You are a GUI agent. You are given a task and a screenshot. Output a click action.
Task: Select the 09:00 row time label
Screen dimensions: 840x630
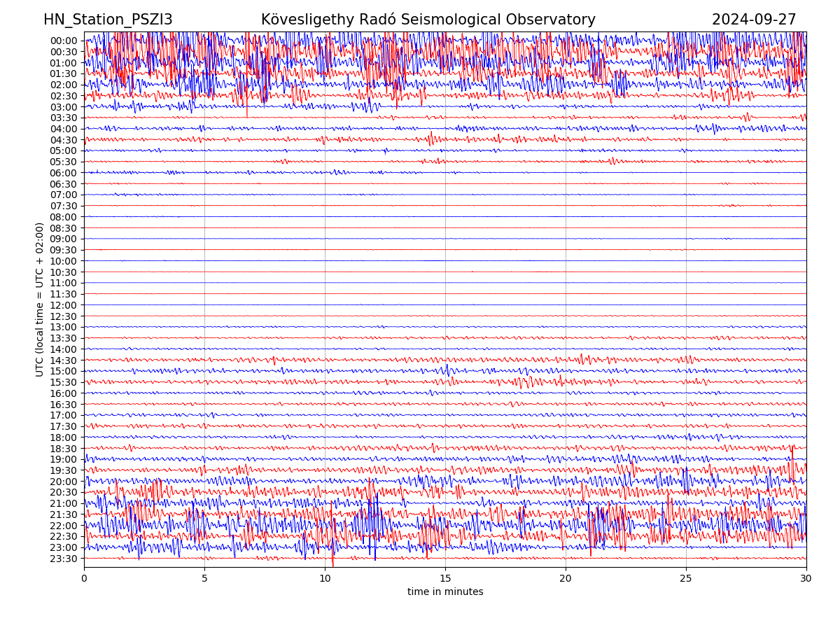pyautogui.click(x=64, y=239)
